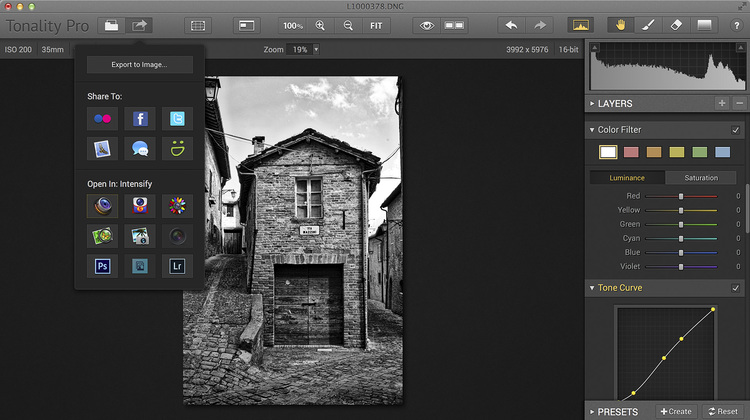Enable before/after compare view icon
Image resolution: width=750 pixels, height=420 pixels.
[x=454, y=25]
